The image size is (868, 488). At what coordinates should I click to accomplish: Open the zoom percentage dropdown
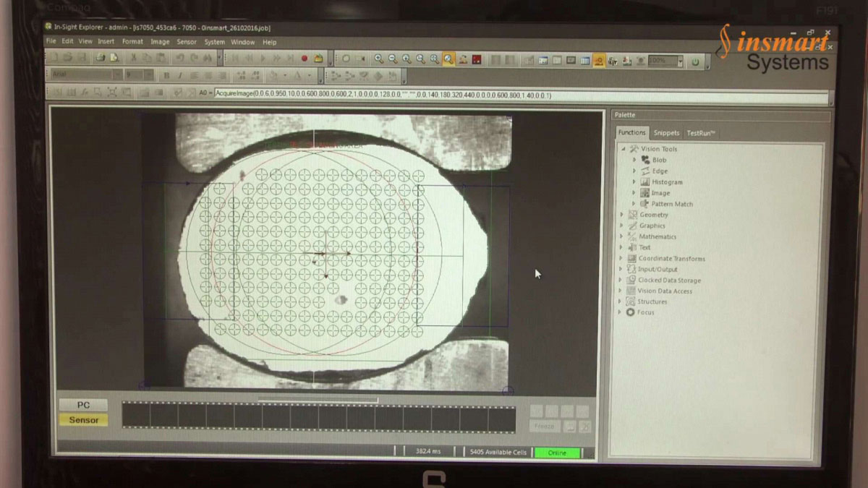[x=680, y=62]
